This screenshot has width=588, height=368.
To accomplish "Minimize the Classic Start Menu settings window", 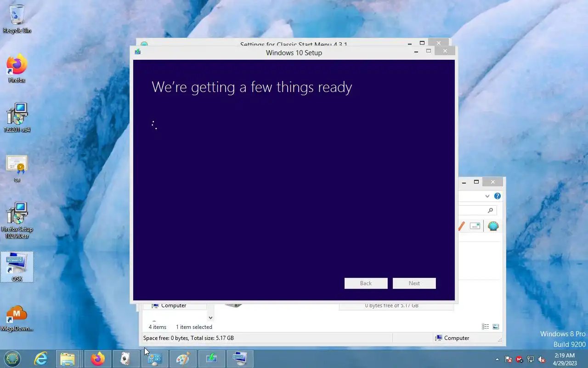I will (x=410, y=43).
